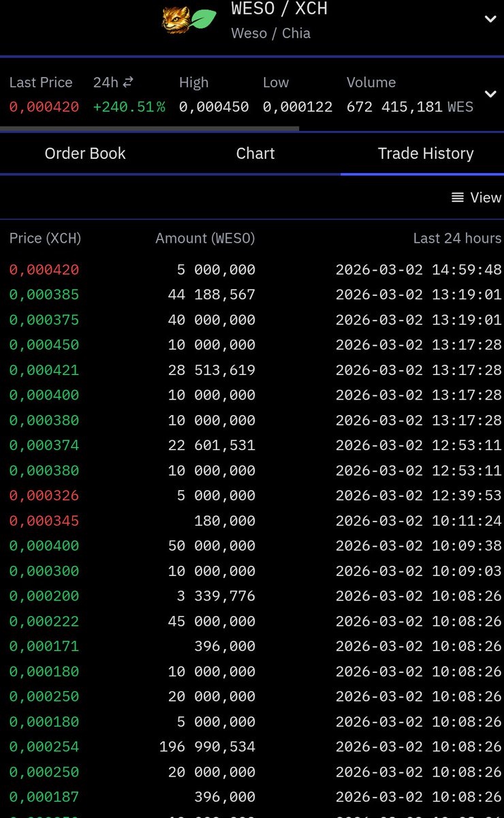The height and width of the screenshot is (818, 504).
Task: Click the price 0,000375
Action: (44, 320)
